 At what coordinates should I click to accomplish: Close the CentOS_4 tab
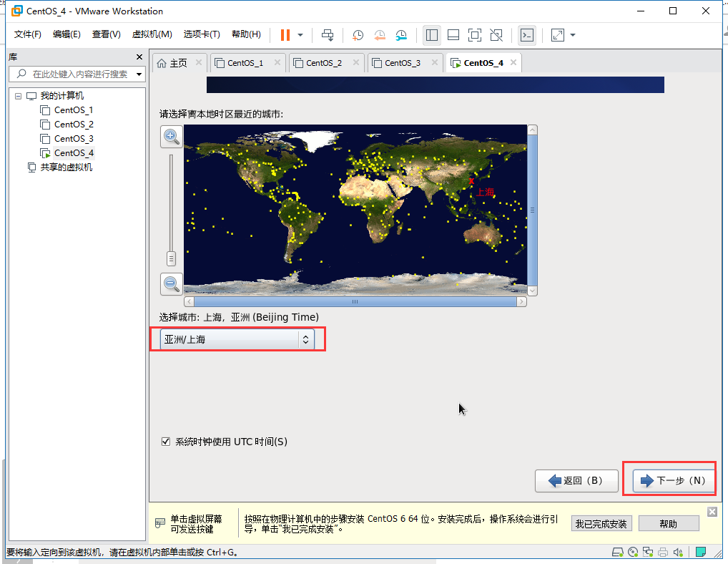tap(513, 62)
